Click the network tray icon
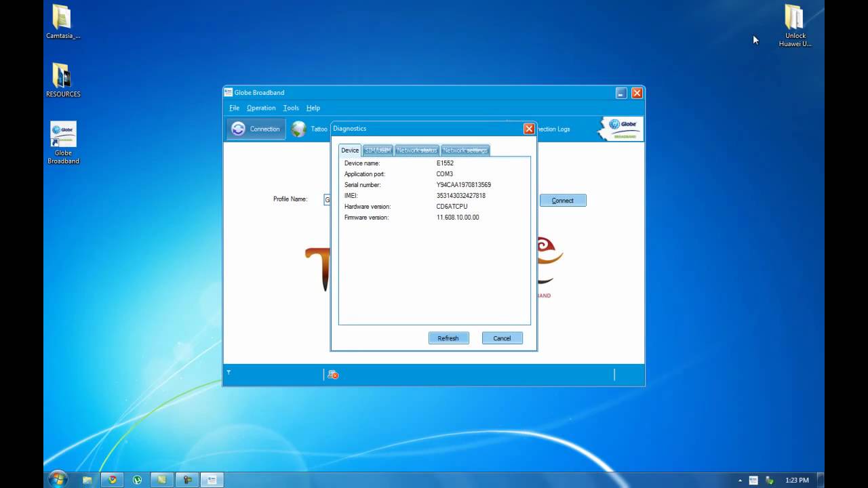The width and height of the screenshot is (868, 488). [x=769, y=481]
